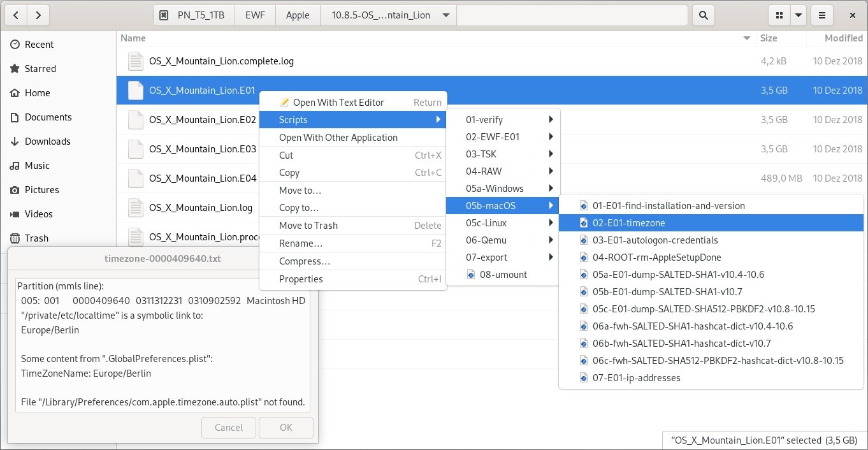
Task: Open the view options dropdown arrow
Action: coord(798,15)
